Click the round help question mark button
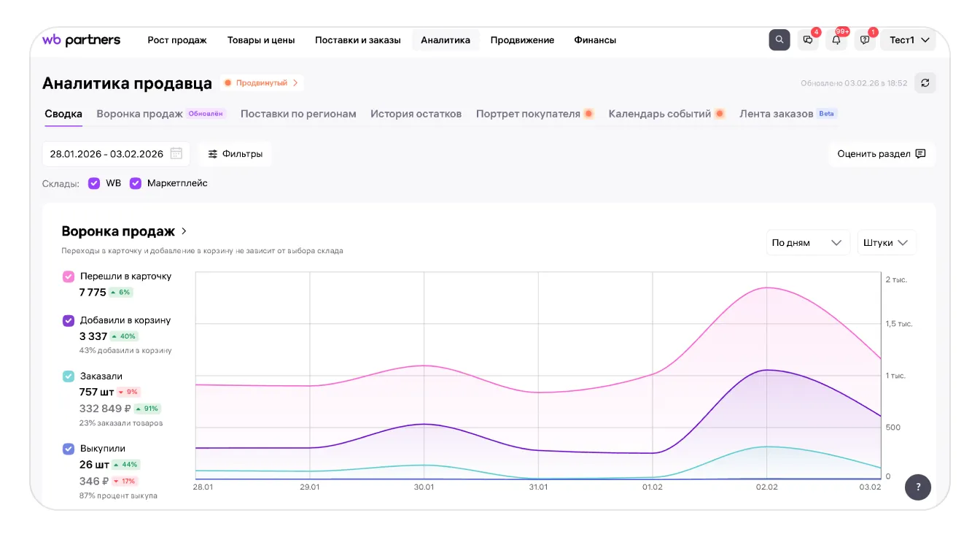Screen dimensions: 980x537 tap(917, 487)
